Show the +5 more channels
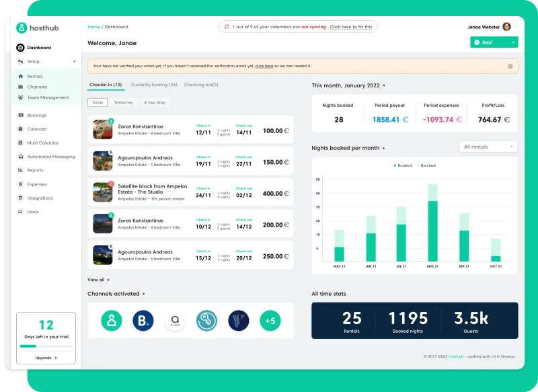Screen dimensions: 538x392 [x=270, y=321]
